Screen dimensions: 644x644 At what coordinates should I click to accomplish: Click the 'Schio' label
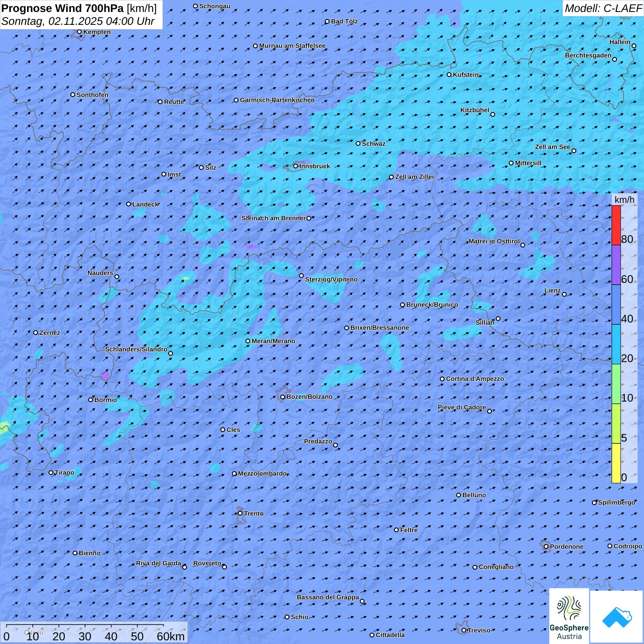[299, 617]
